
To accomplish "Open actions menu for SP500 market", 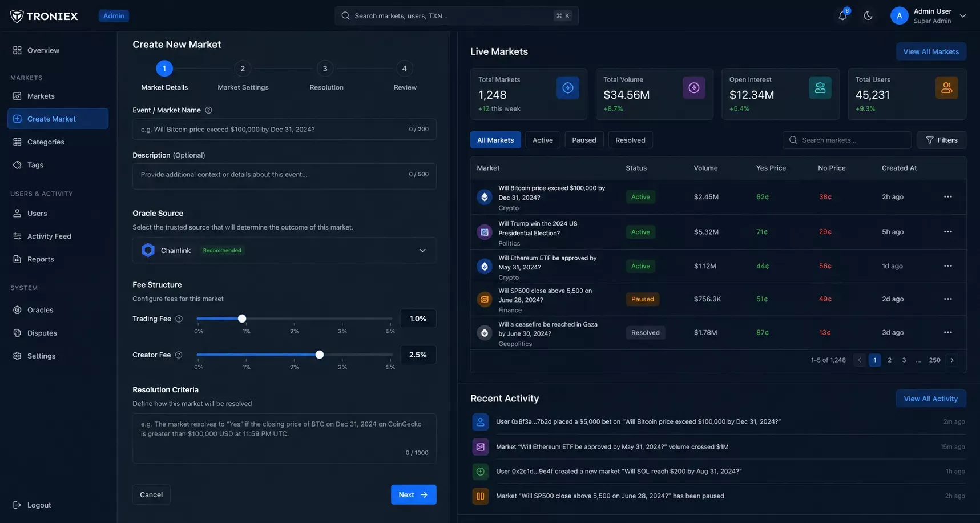I will pyautogui.click(x=947, y=299).
